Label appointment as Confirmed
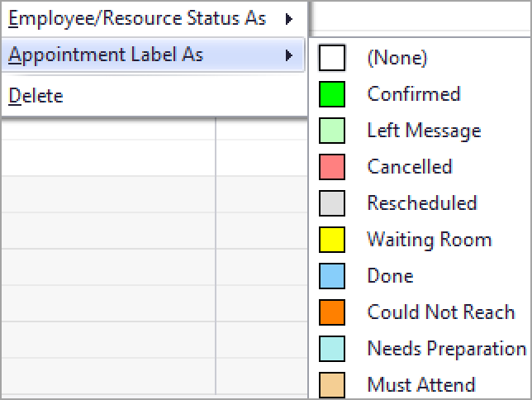Viewport: 532px width, 400px height. (414, 93)
